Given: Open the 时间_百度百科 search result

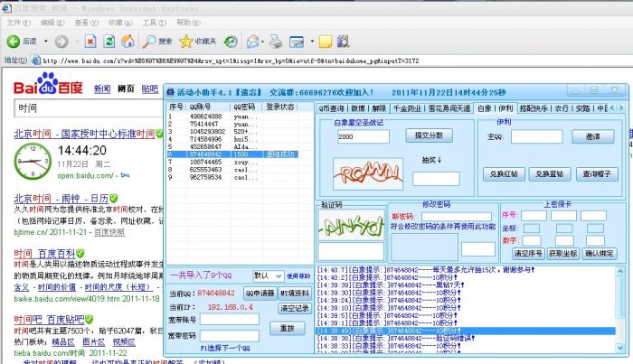Looking at the screenshot, I should 44,254.
